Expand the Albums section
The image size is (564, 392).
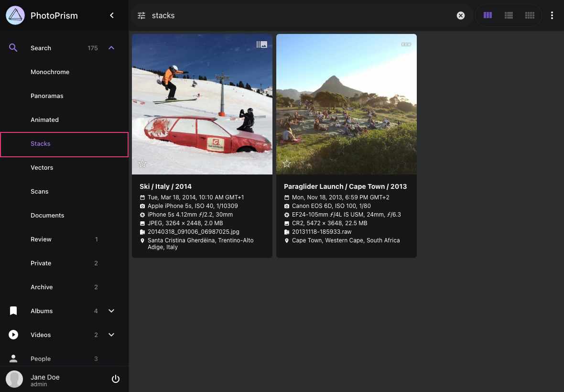coord(111,311)
